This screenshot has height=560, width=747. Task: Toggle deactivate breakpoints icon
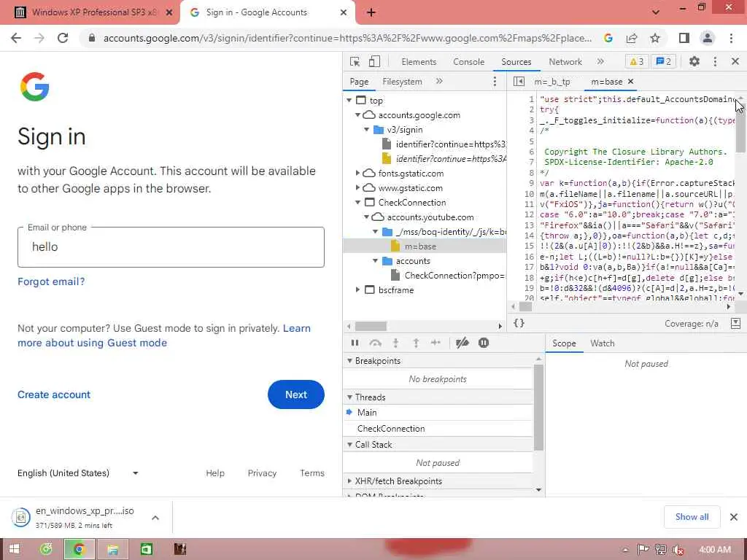point(462,343)
